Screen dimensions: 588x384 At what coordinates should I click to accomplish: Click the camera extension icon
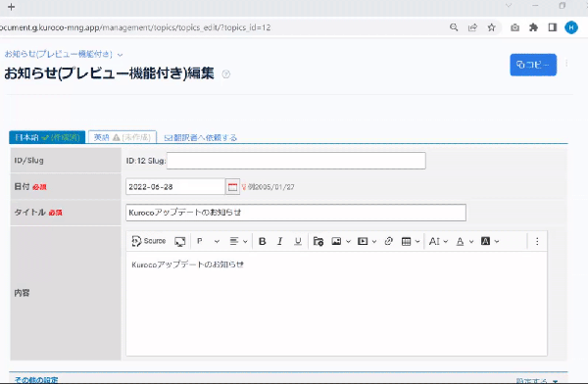point(514,27)
